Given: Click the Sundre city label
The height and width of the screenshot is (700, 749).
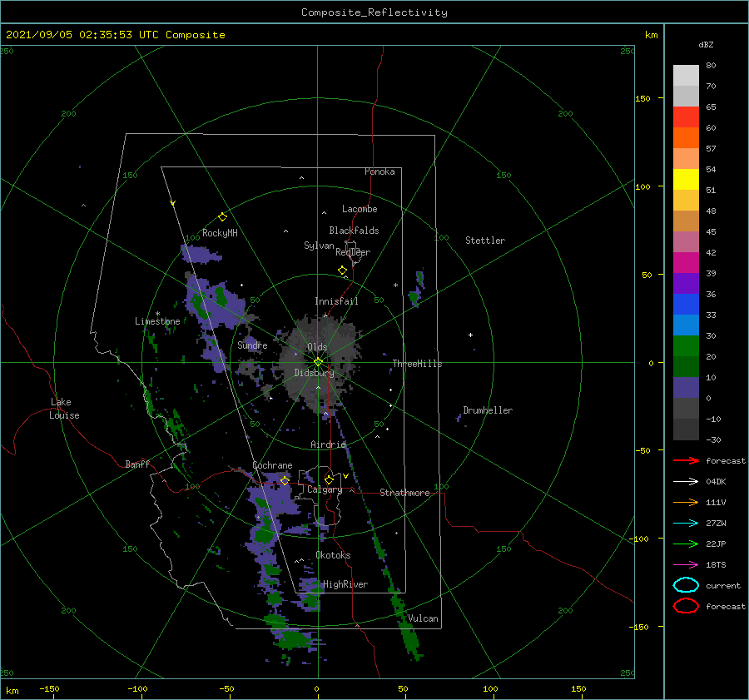Looking at the screenshot, I should pos(252,345).
